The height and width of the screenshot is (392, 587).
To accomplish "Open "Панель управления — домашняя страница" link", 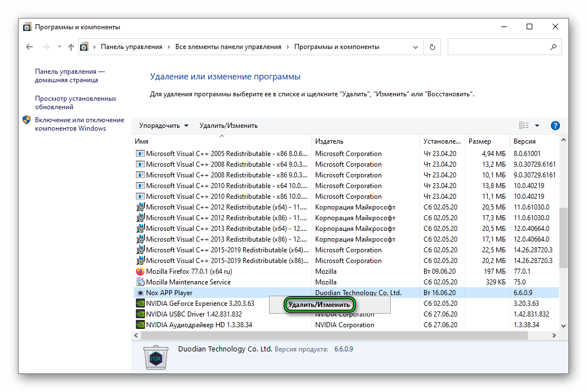I will point(69,75).
